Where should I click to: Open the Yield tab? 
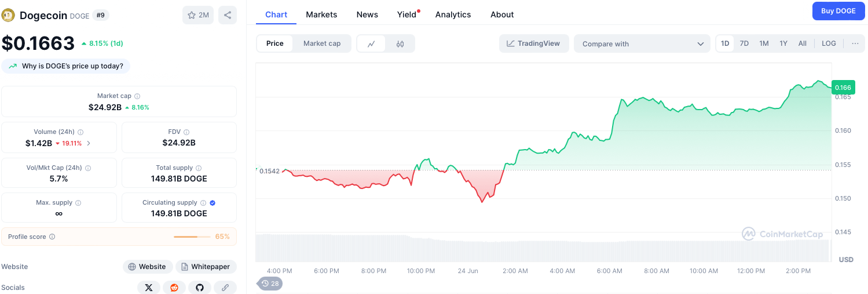[407, 14]
